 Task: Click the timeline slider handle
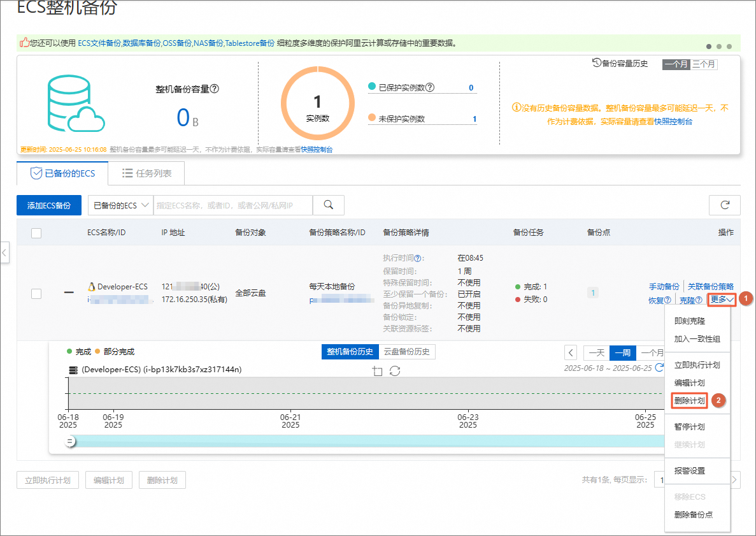tap(70, 441)
